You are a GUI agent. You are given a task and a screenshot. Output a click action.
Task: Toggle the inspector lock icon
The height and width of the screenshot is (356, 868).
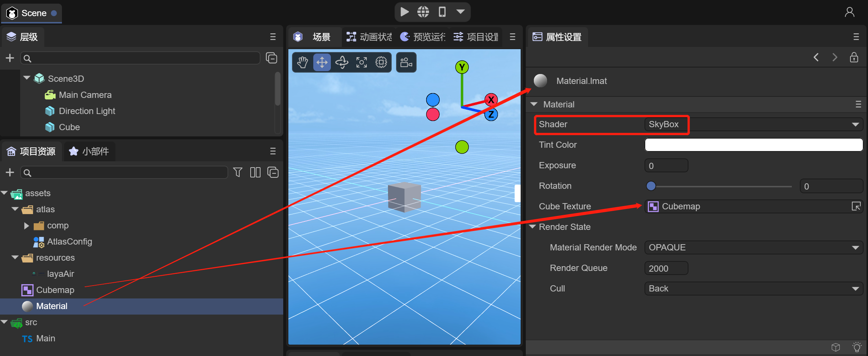pos(854,58)
